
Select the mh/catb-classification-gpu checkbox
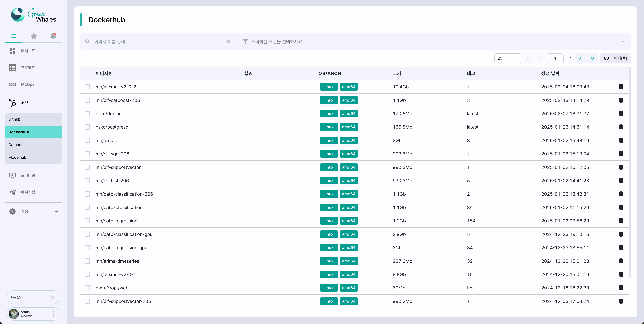coord(87,234)
